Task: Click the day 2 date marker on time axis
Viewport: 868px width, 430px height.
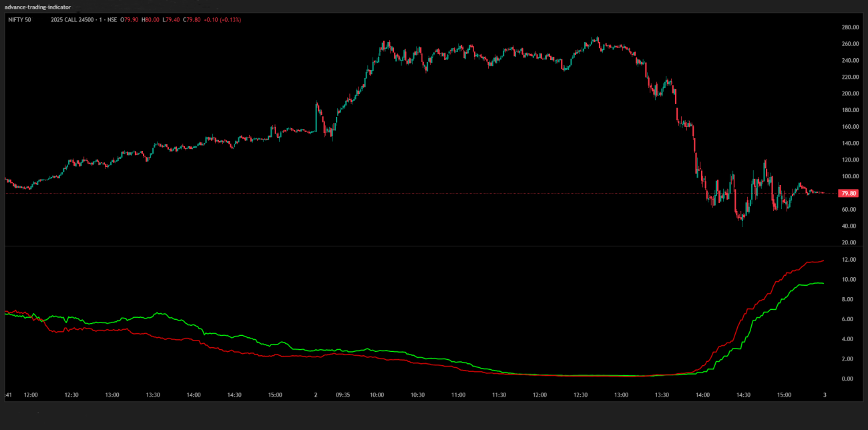Action: pos(316,395)
